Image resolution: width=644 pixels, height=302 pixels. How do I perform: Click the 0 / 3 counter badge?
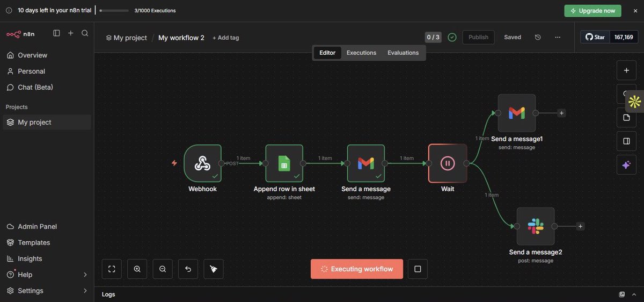[433, 37]
